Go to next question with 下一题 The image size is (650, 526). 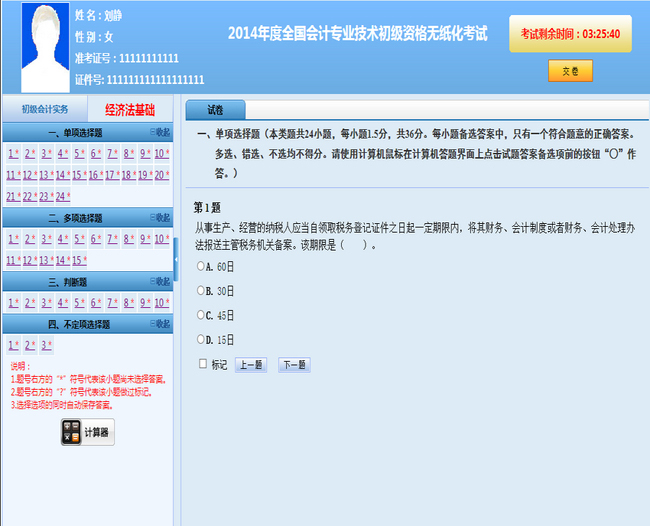click(x=294, y=365)
